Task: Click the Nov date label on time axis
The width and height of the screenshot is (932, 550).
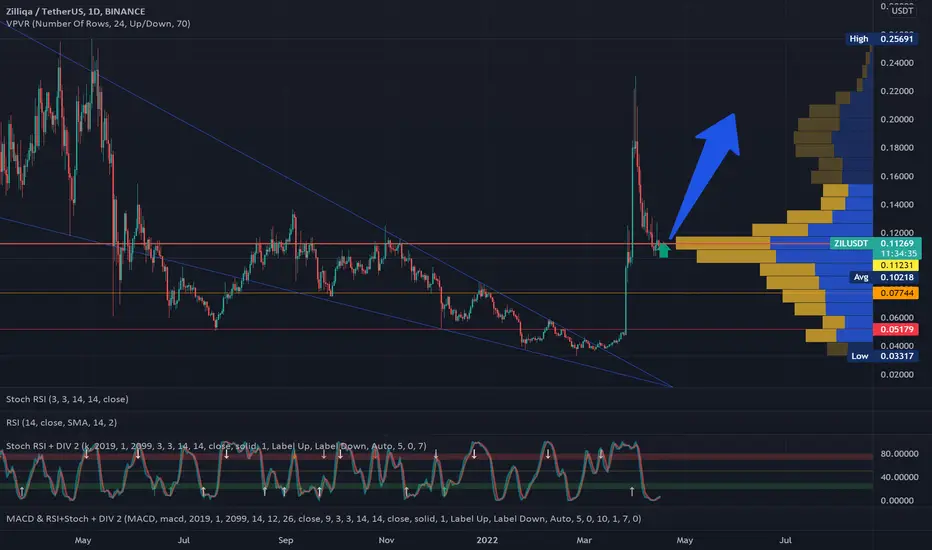Action: click(386, 540)
